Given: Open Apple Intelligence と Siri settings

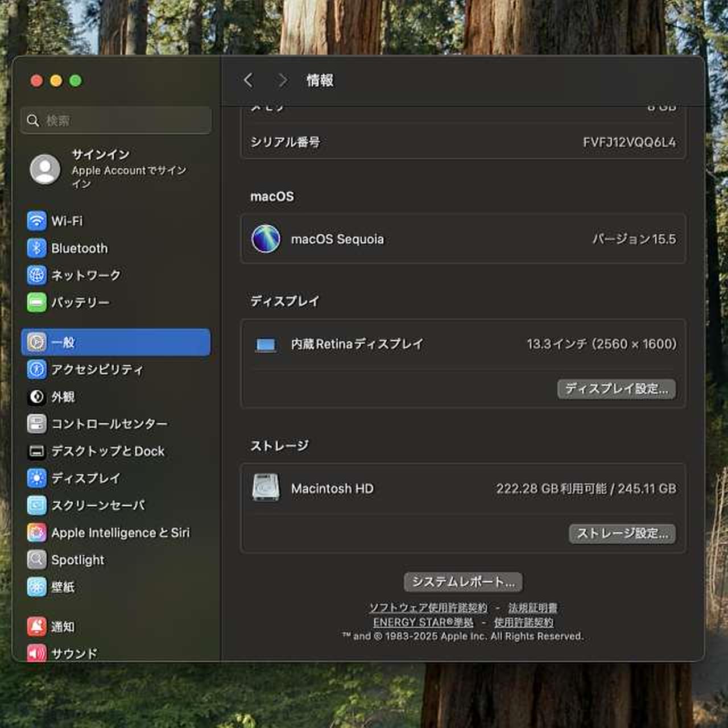Looking at the screenshot, I should (x=120, y=533).
